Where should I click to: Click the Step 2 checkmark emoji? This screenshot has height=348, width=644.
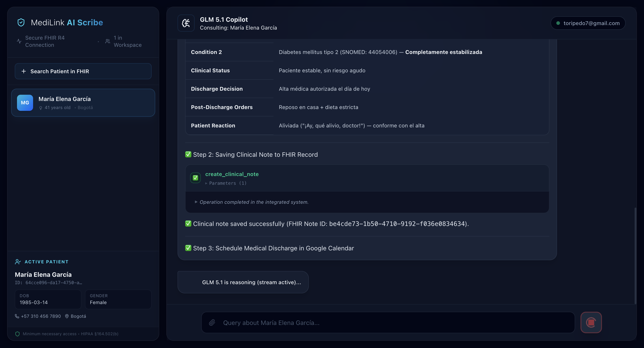click(188, 155)
